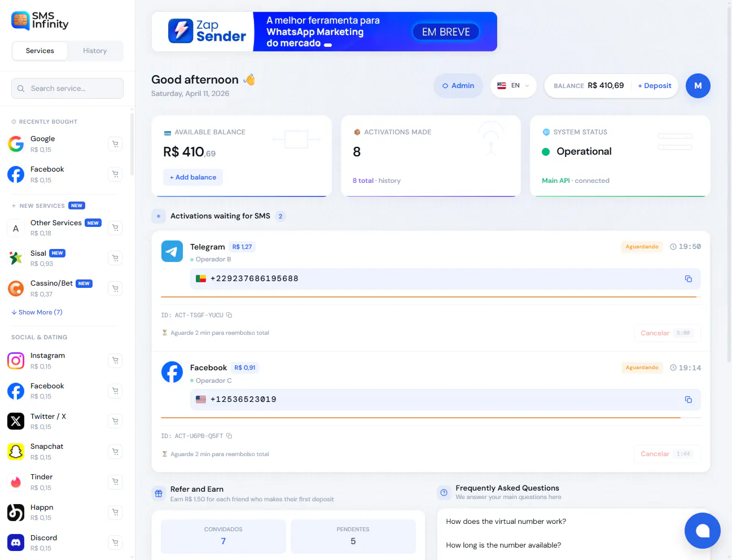Click the waiting activations count badge 2
732x560 pixels.
click(x=280, y=216)
